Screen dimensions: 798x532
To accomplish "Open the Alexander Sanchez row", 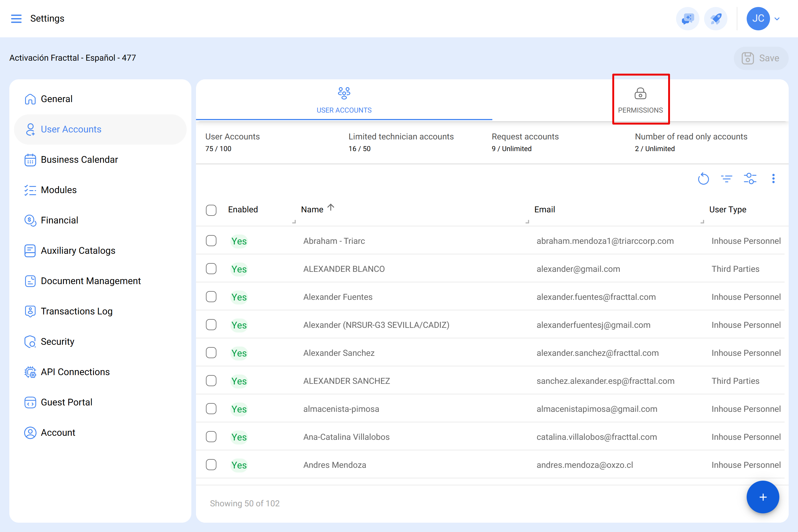I will [490, 353].
